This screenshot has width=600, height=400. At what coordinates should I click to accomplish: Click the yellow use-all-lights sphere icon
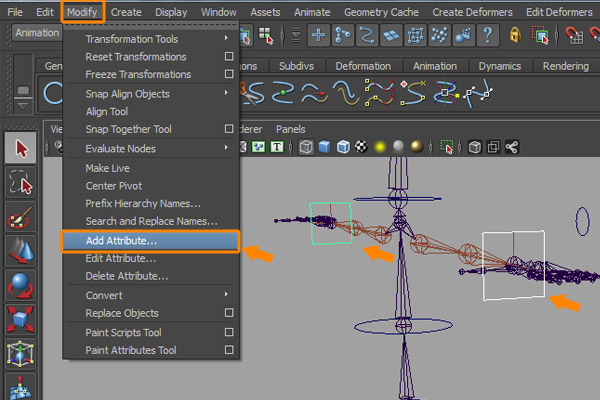pyautogui.click(x=381, y=147)
